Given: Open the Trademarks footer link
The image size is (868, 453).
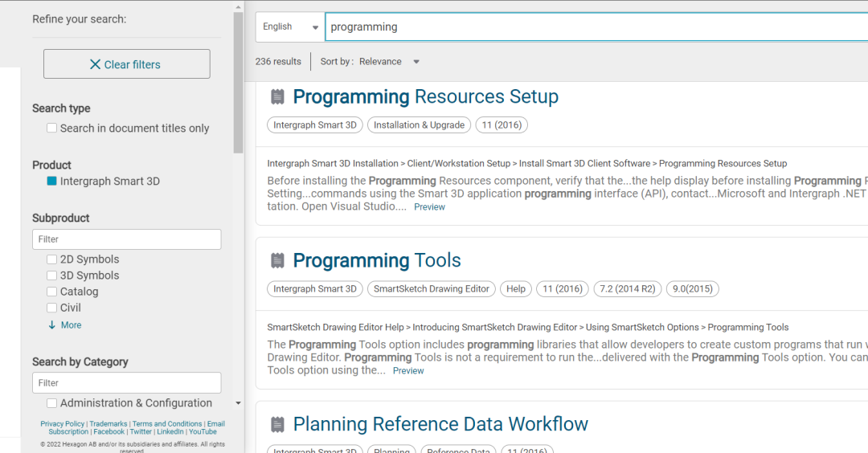Looking at the screenshot, I should point(108,424).
